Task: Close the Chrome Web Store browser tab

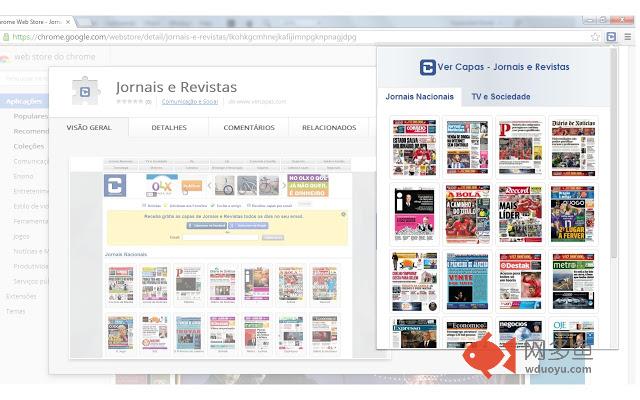Action: point(68,22)
